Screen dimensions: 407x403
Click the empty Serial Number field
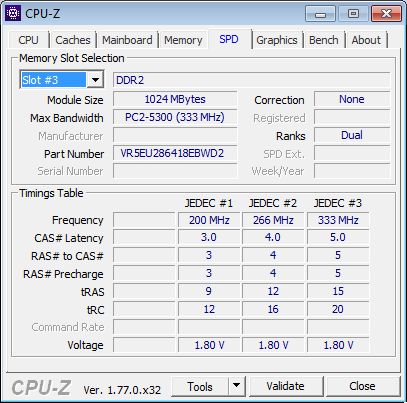click(x=175, y=171)
